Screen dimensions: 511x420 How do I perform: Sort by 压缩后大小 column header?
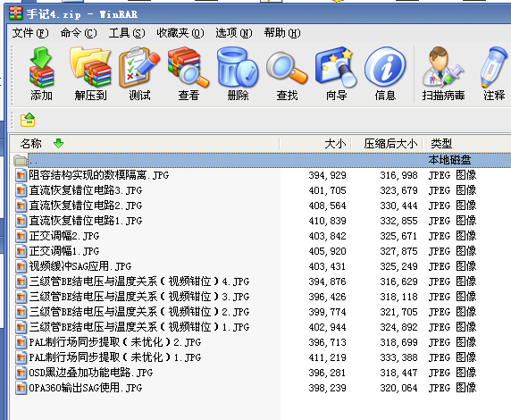click(x=387, y=144)
